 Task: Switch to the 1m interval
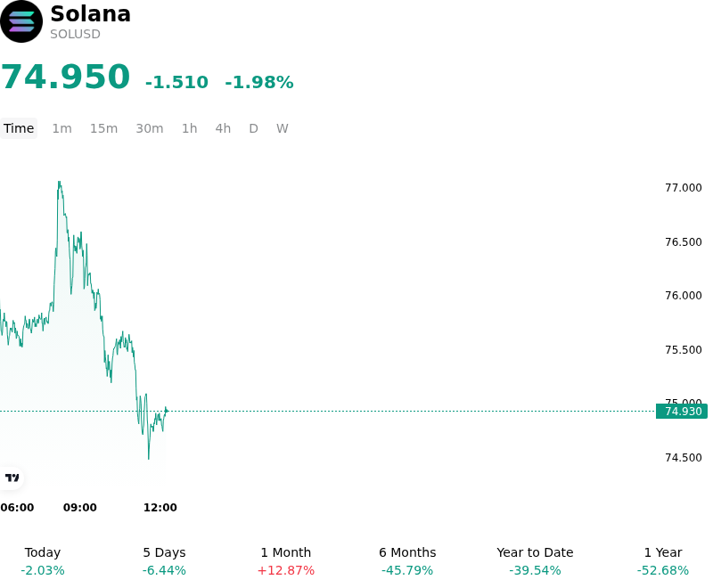click(61, 128)
